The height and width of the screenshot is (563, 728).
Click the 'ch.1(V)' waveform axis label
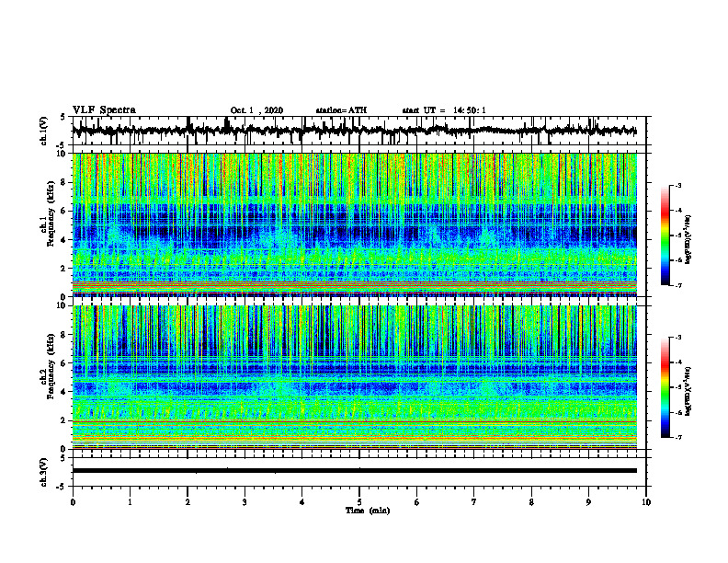[43, 131]
